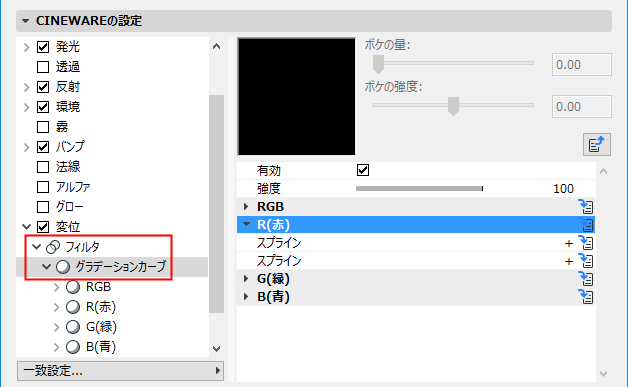628x387 pixels.
Task: Expand the バンプ channel chevron
Action: 26,147
